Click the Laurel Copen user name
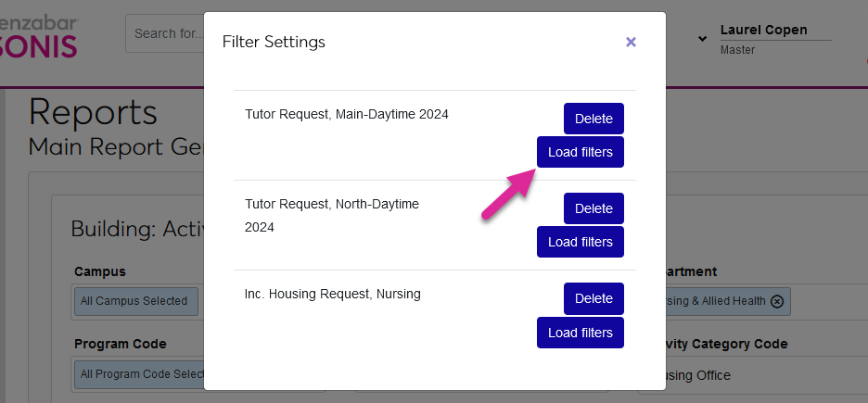This screenshot has width=868, height=403. coord(763,30)
